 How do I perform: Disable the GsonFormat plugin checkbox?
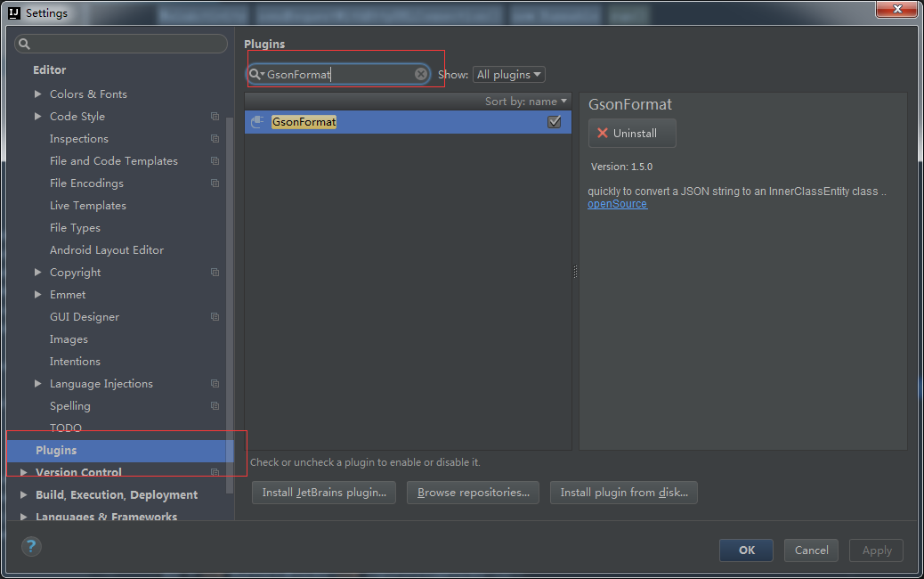[x=554, y=122]
